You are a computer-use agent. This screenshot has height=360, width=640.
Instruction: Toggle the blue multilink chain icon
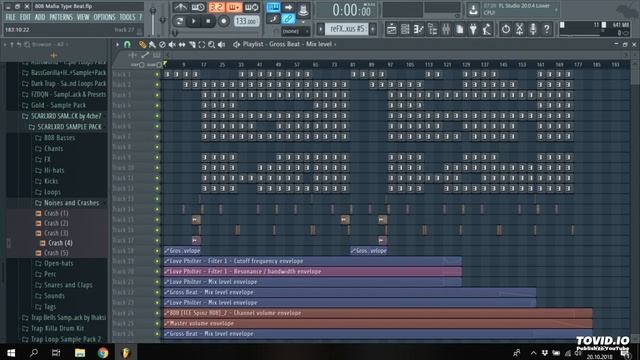pos(288,19)
